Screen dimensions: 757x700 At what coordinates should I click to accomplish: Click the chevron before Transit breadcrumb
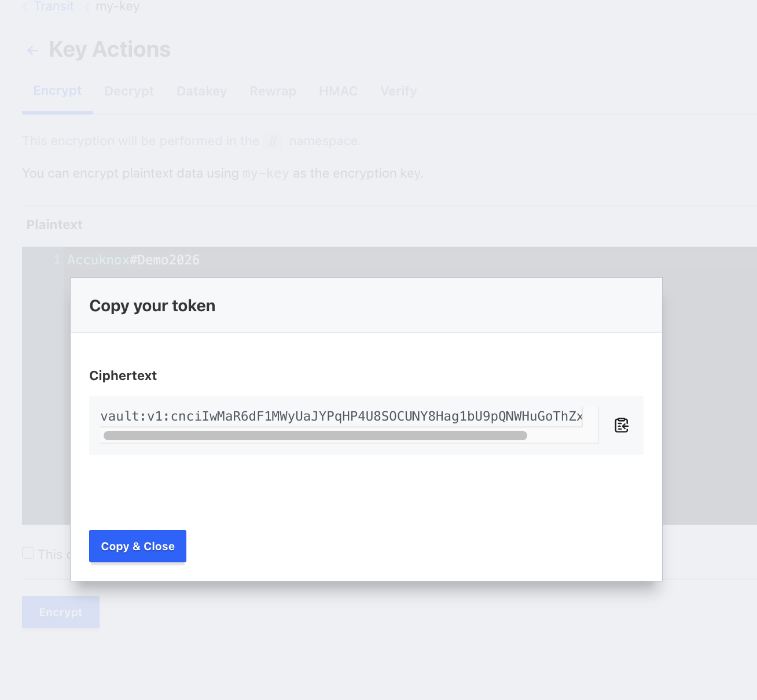[25, 7]
